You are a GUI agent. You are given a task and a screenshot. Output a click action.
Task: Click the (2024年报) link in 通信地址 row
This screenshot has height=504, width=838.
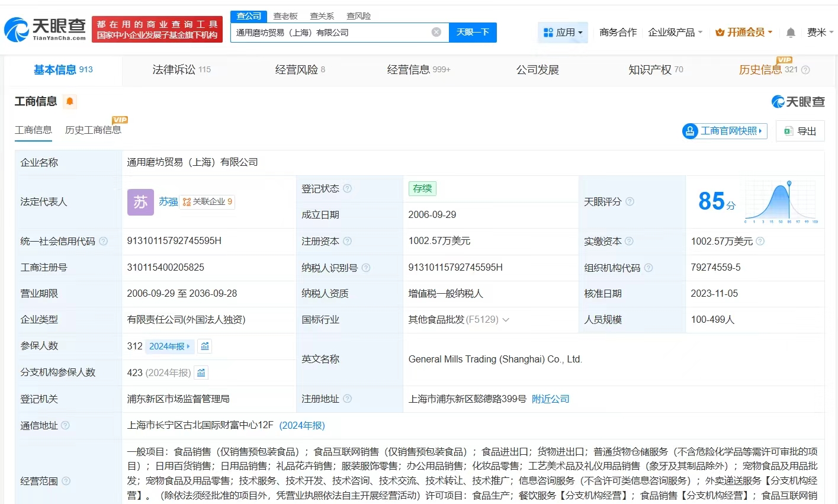(x=302, y=425)
